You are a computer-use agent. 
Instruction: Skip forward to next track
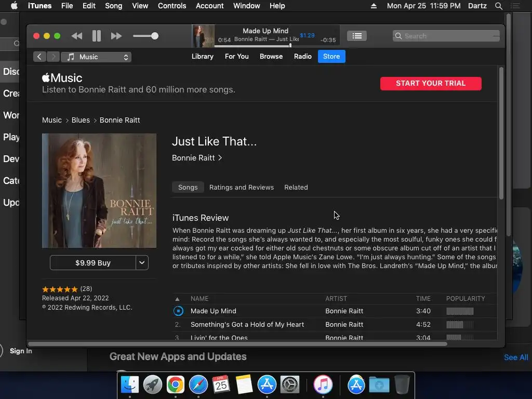tap(116, 36)
